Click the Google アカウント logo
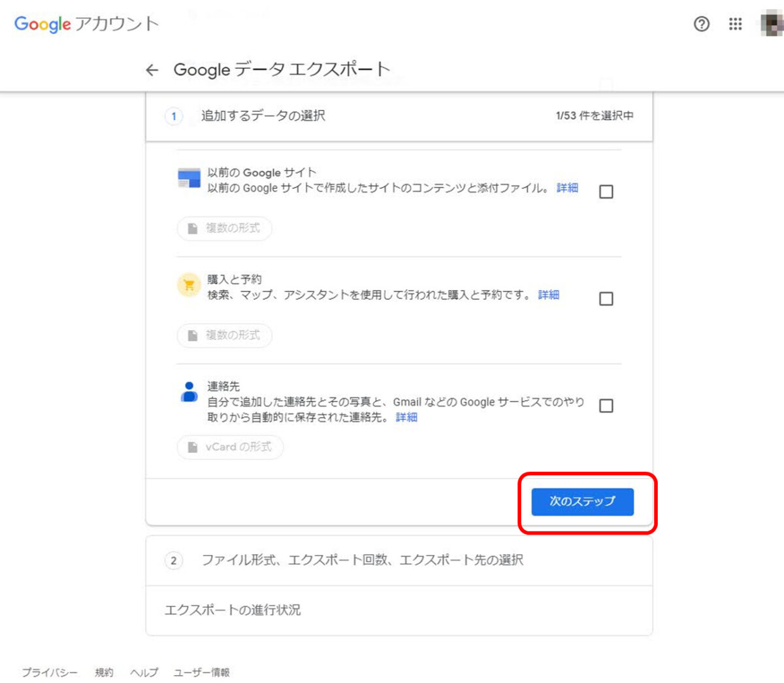The image size is (784, 683). (x=86, y=24)
